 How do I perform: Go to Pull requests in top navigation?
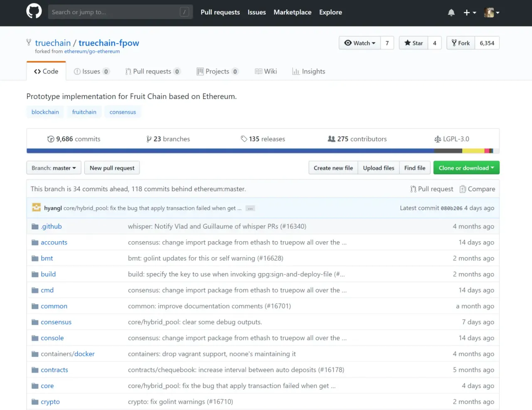tap(220, 12)
